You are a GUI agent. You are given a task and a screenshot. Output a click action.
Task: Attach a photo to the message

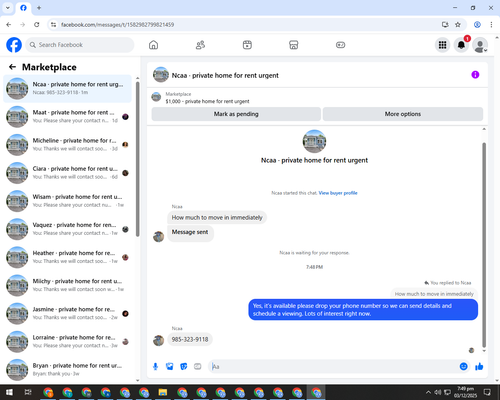point(170,367)
